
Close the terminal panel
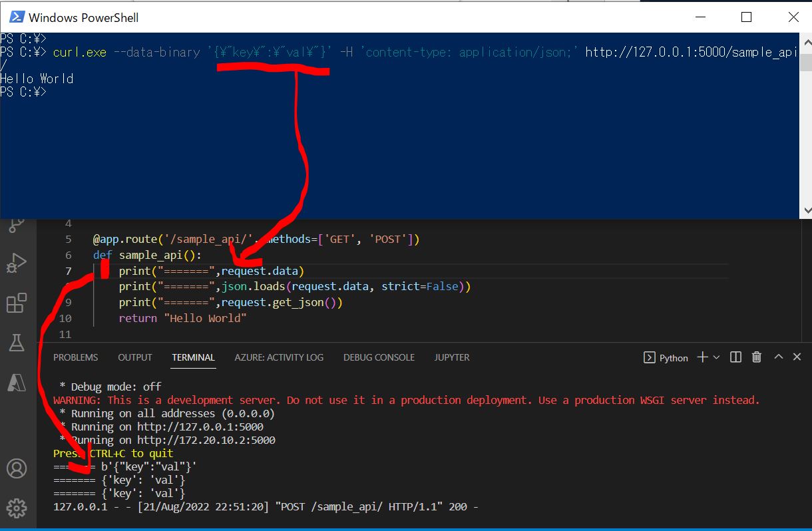[x=797, y=357]
